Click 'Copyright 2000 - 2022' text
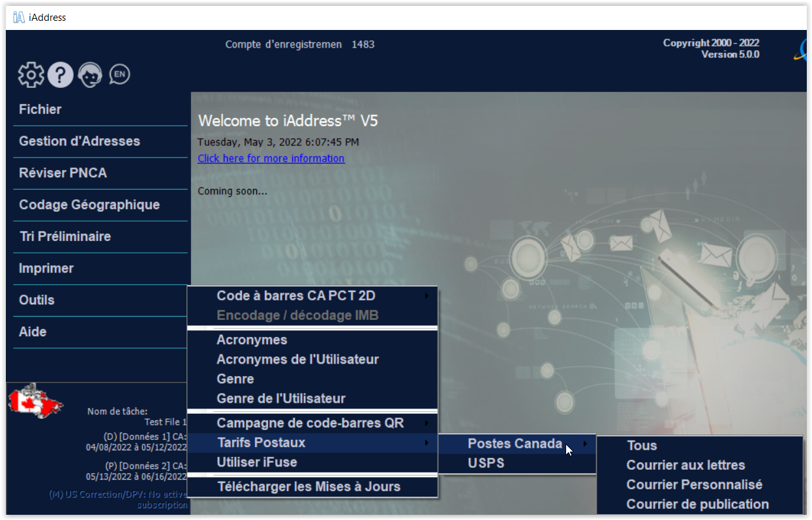Viewport: 812px width, 520px height. [x=712, y=43]
